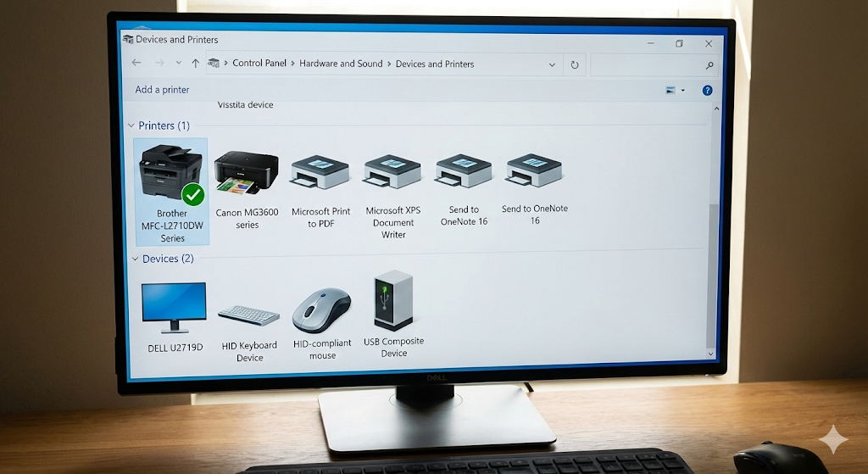Viewport: 868px width, 474px height.
Task: Select the USB Composite Device icon
Action: (393, 301)
